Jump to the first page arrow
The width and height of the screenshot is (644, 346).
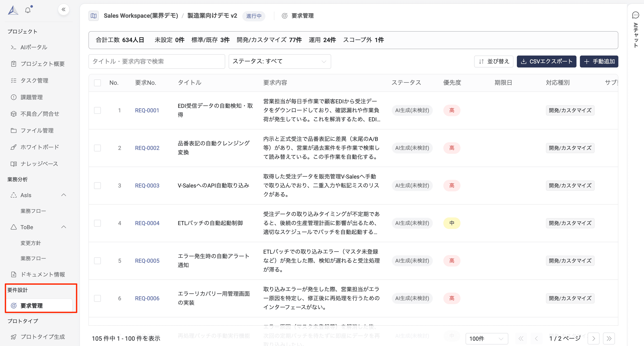tap(521, 339)
